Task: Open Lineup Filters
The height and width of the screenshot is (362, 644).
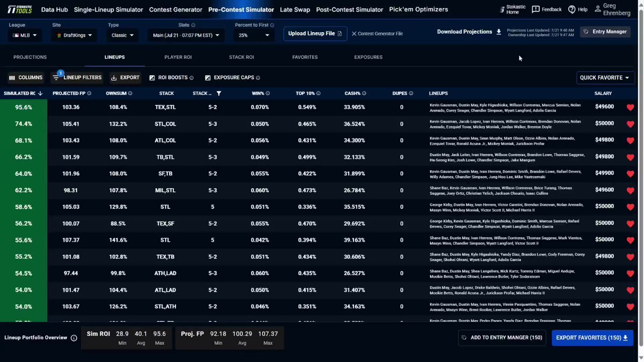Action: 77,78
